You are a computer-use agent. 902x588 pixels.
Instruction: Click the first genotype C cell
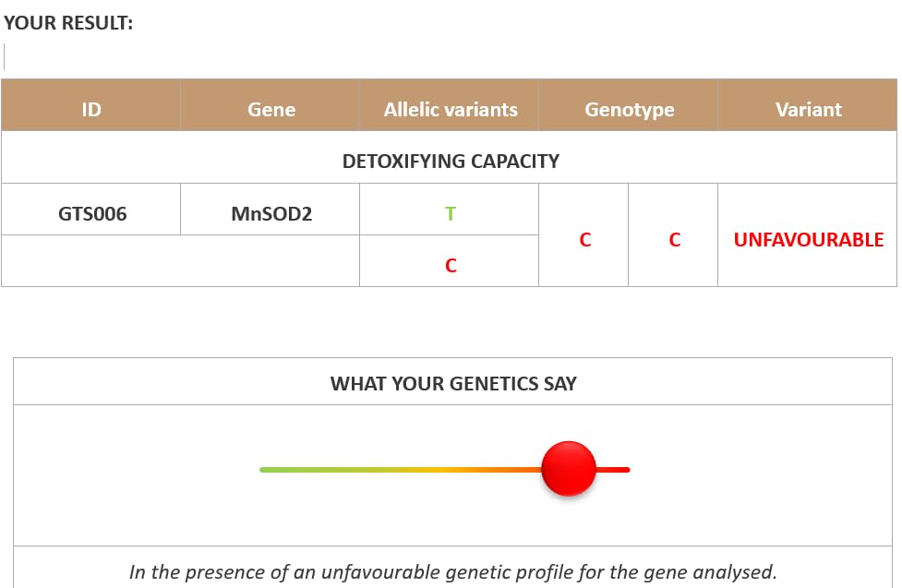(x=584, y=240)
